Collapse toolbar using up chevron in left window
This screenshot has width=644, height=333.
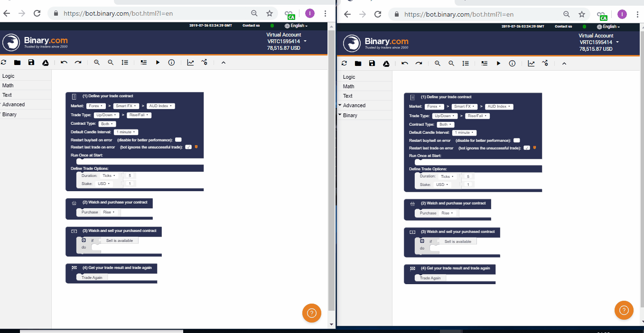tap(223, 63)
